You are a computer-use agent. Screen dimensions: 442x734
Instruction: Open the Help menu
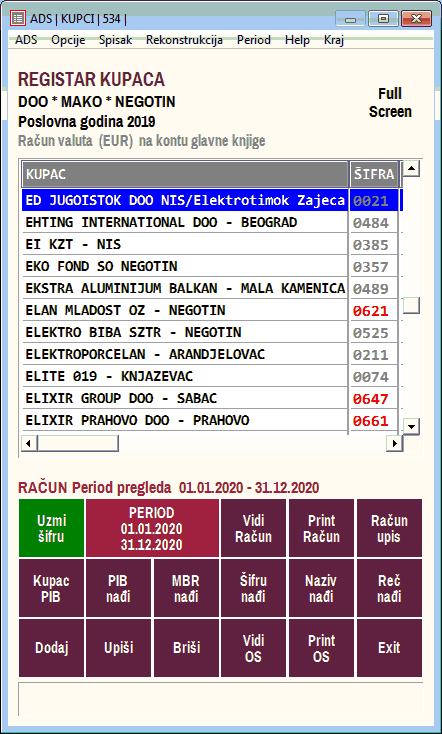click(x=297, y=40)
